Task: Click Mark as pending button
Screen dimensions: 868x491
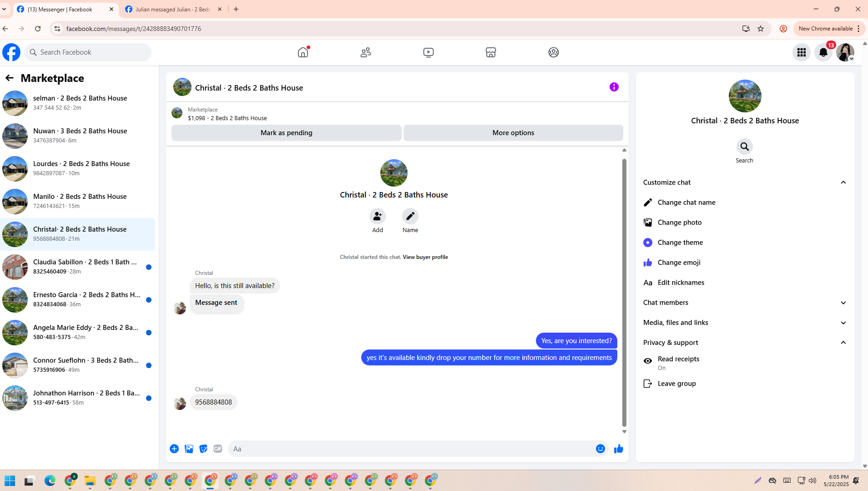Action: point(287,133)
